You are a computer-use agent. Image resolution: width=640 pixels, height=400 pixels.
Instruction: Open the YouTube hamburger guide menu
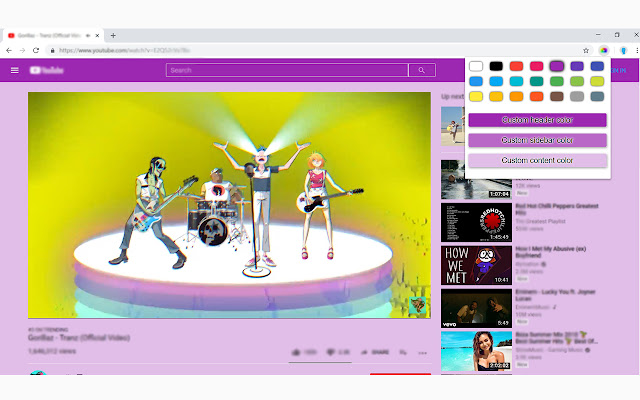pos(15,70)
